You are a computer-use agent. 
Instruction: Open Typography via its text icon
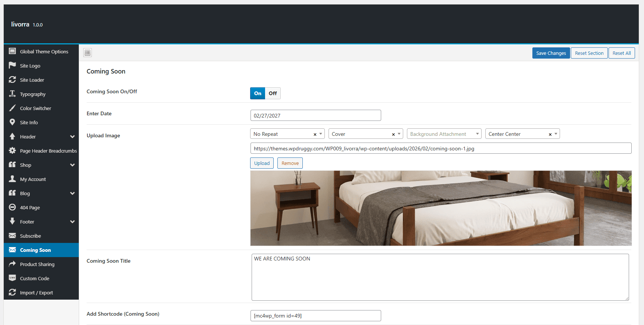[12, 94]
